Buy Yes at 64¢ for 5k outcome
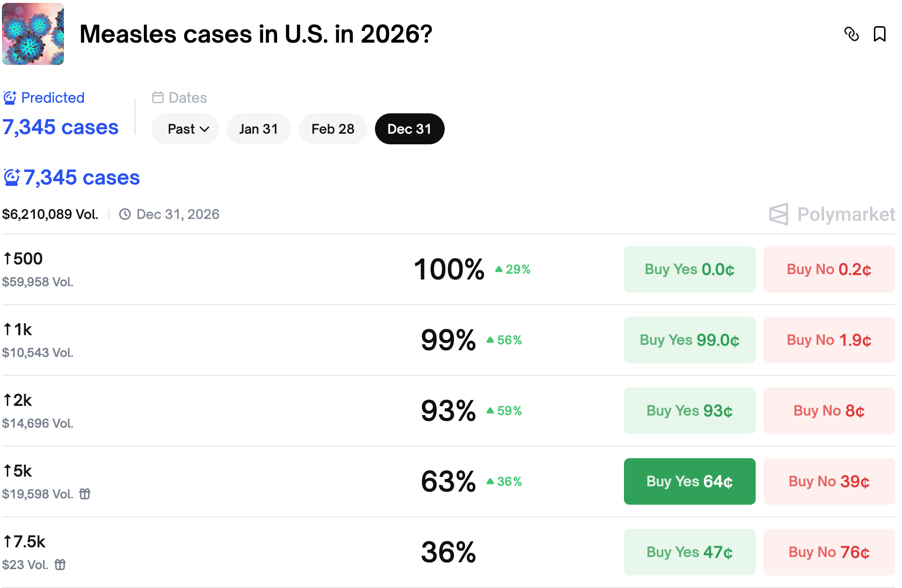This screenshot has height=588, width=902. (689, 481)
